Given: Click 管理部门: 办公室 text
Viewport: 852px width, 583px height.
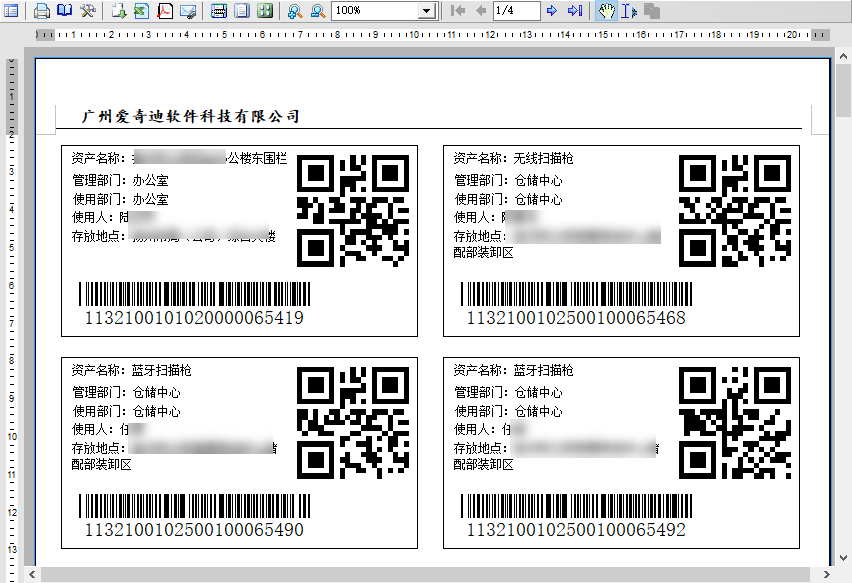Looking at the screenshot, I should (121, 180).
